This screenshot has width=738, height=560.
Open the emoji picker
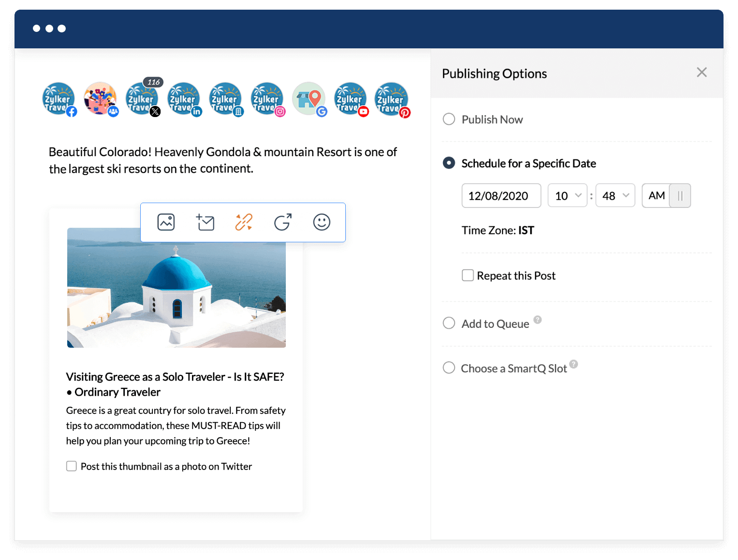(321, 222)
